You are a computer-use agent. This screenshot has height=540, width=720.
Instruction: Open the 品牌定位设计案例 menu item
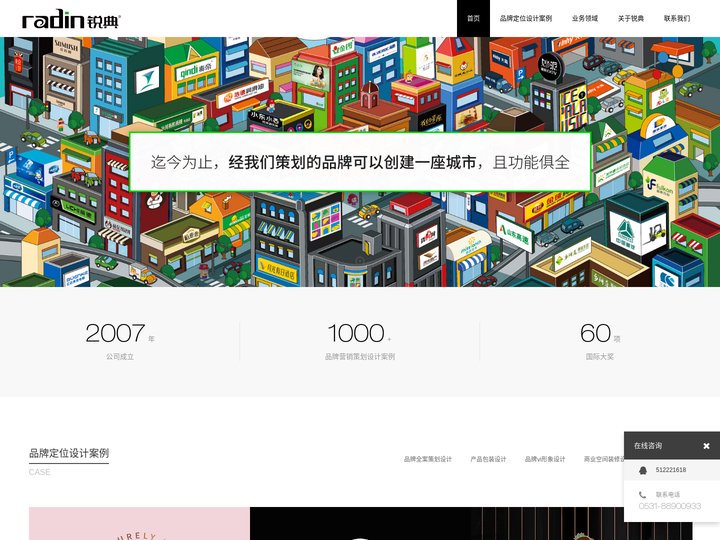(x=526, y=18)
